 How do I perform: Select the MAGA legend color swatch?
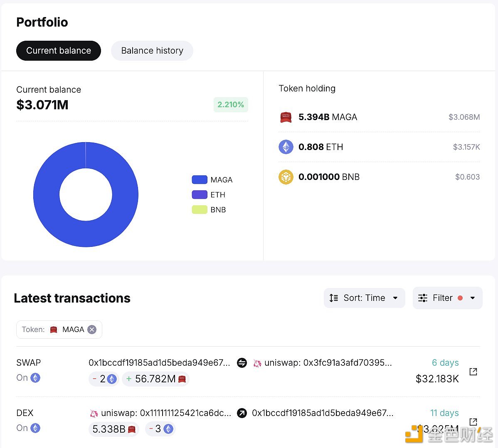coord(200,180)
